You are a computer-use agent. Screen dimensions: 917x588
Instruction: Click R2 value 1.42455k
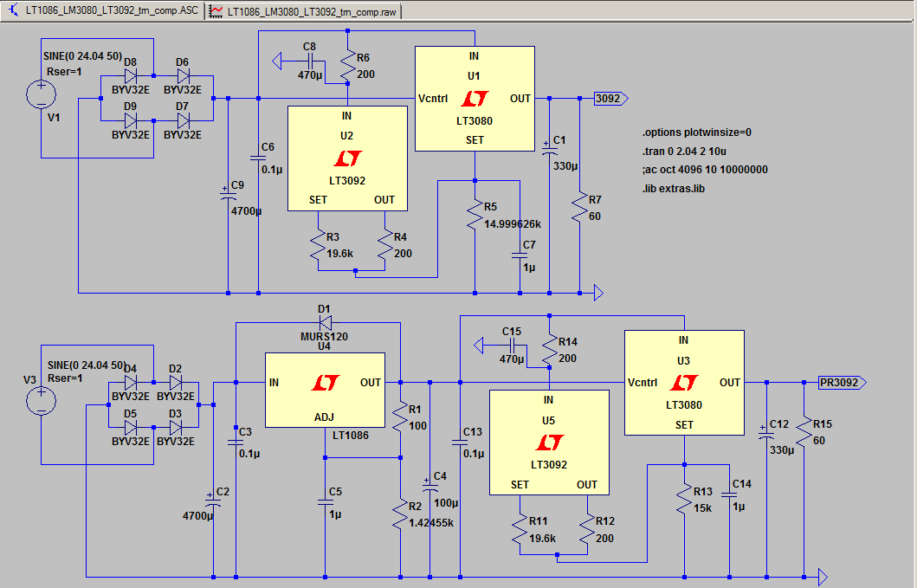click(x=431, y=523)
